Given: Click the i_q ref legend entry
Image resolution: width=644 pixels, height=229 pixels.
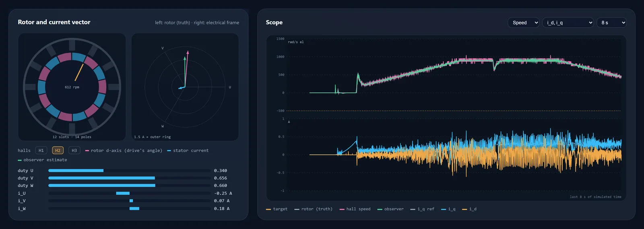Looking at the screenshot, I should click(x=422, y=209).
